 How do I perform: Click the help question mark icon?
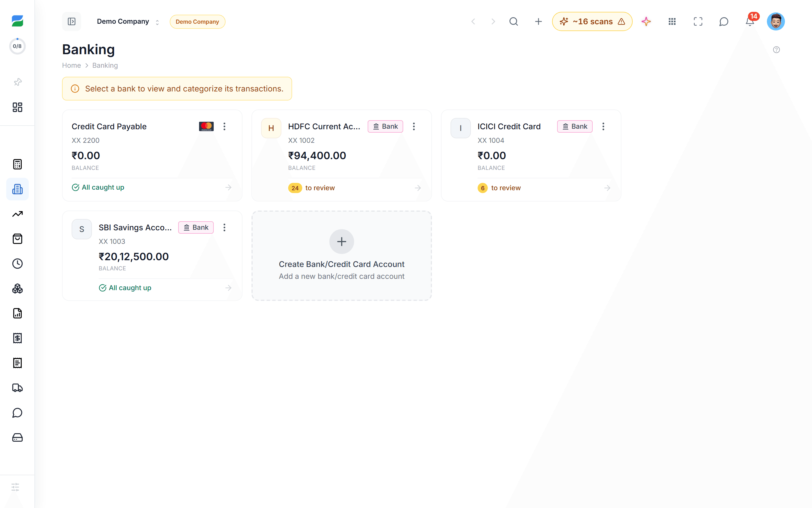pyautogui.click(x=776, y=50)
